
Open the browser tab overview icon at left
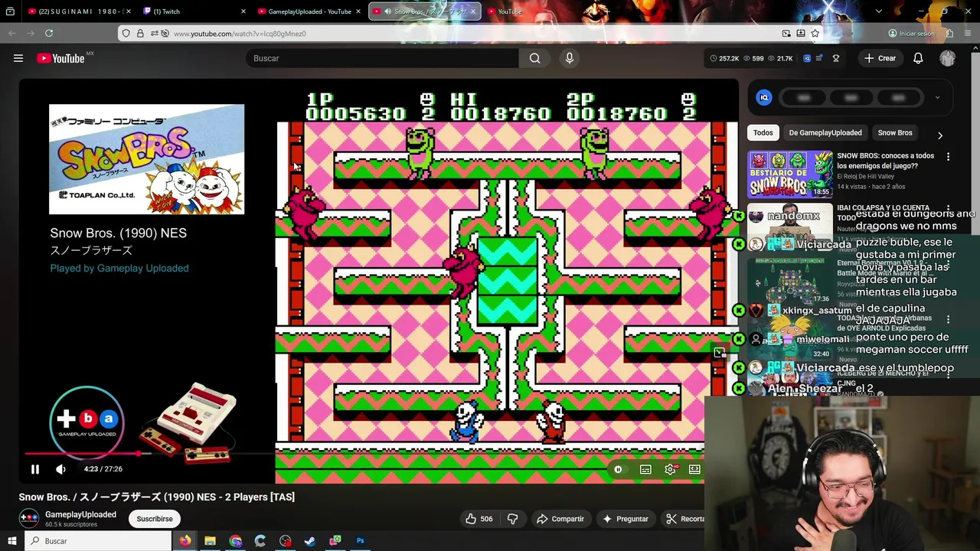[x=10, y=11]
